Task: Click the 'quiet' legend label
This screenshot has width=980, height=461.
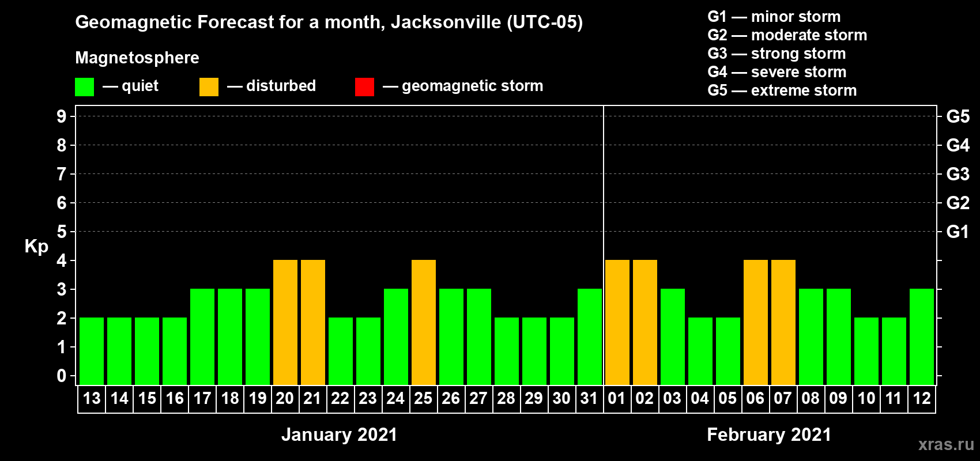Action: 140,86
